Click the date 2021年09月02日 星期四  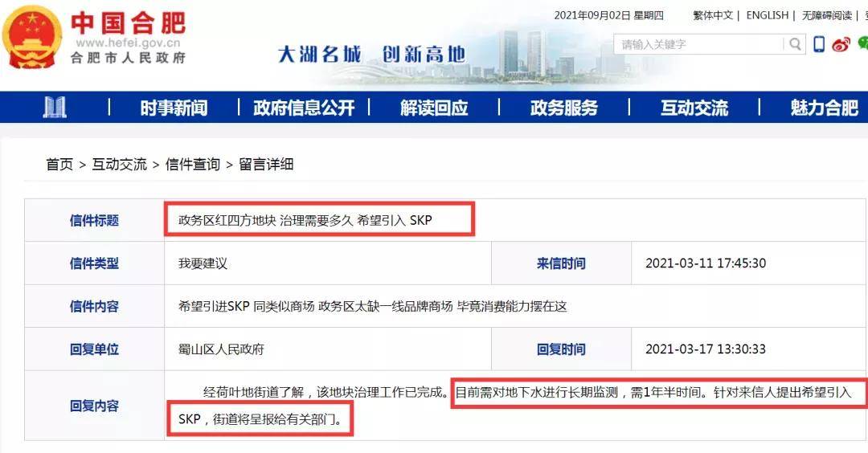coord(609,15)
